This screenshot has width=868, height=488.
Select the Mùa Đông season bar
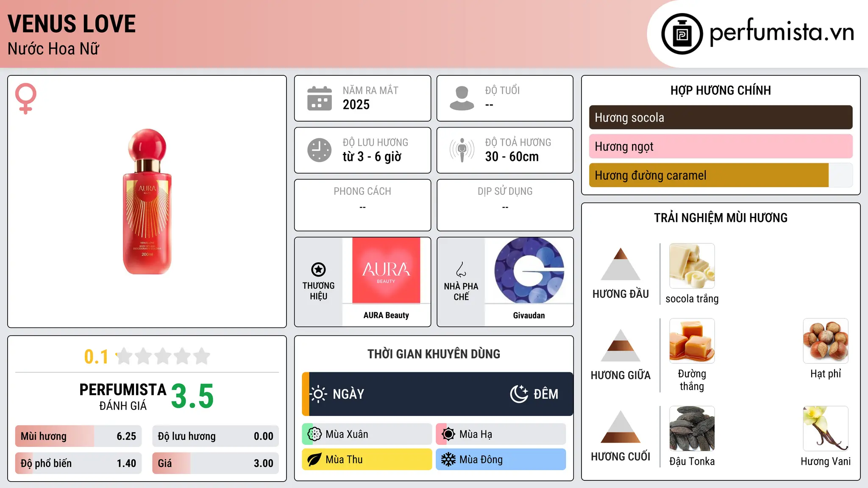(501, 460)
